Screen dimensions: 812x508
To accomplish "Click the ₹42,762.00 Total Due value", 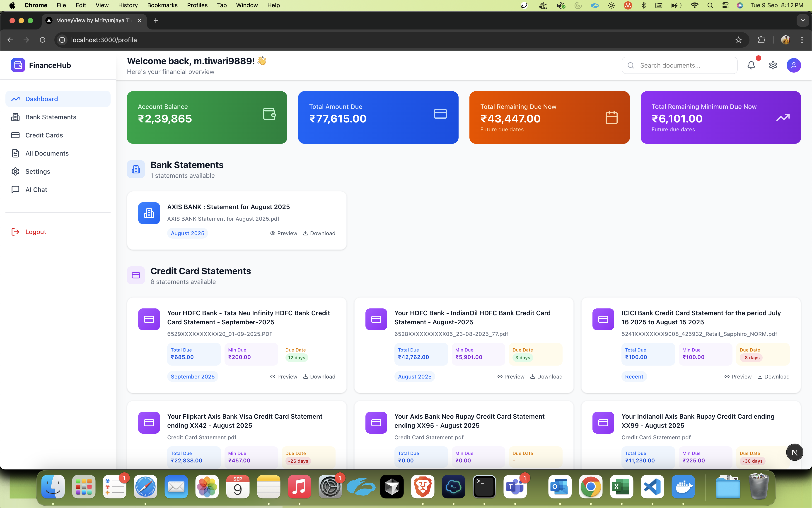I will pos(413,357).
